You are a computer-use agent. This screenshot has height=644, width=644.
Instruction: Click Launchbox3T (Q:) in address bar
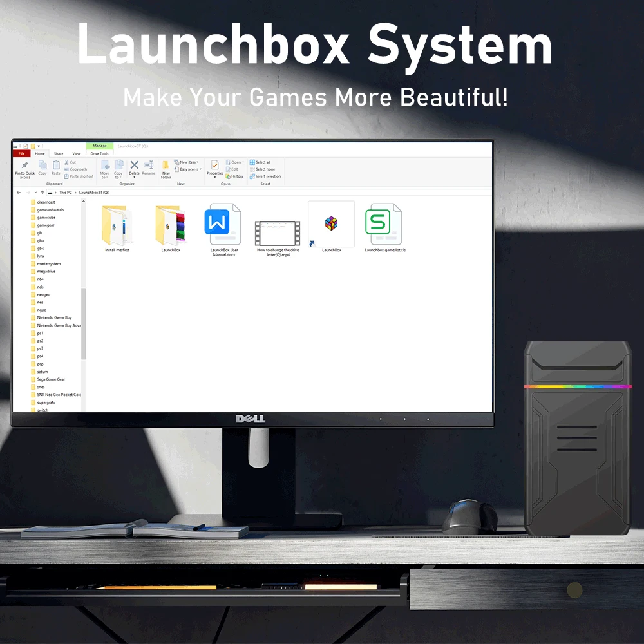coord(94,192)
